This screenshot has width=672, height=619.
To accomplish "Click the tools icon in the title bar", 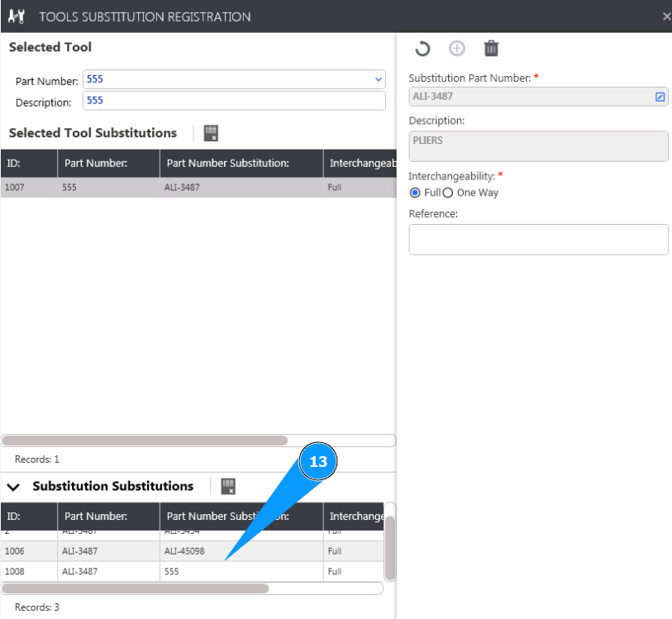I will coord(17,17).
